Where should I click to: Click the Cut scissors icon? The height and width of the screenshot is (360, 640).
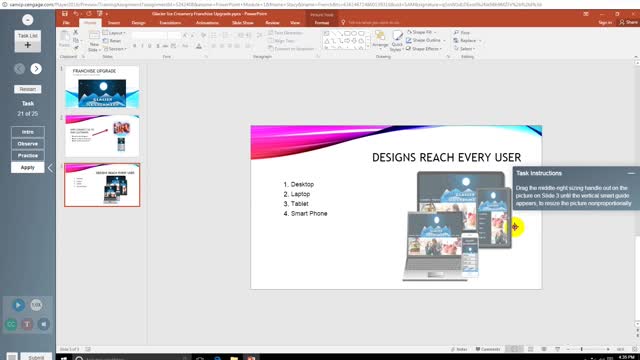pos(76,32)
